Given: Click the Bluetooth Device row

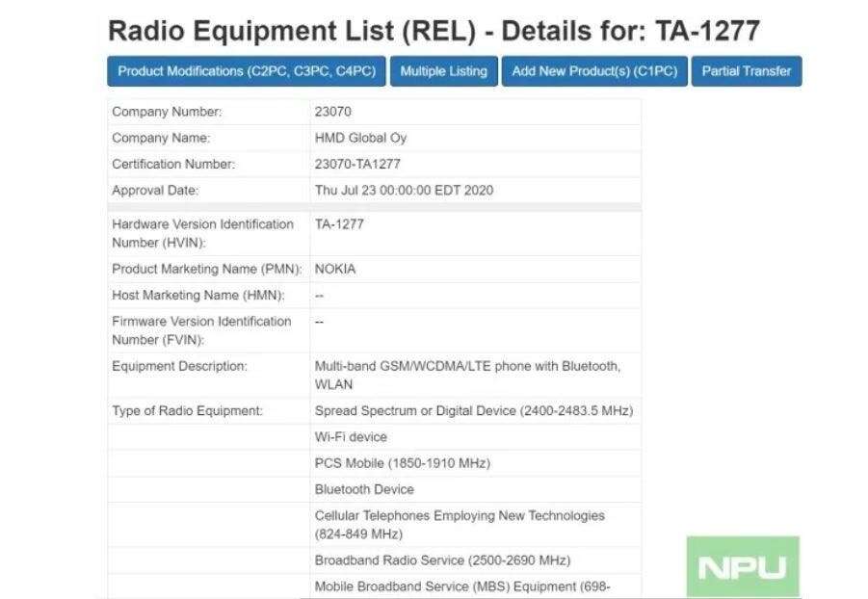Looking at the screenshot, I should click(x=364, y=489).
